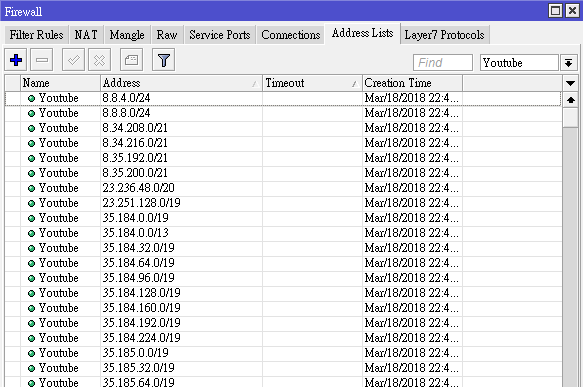Open the columns dropdown arrow at the table header
Viewport: 583px width, 387px height.
(x=570, y=83)
